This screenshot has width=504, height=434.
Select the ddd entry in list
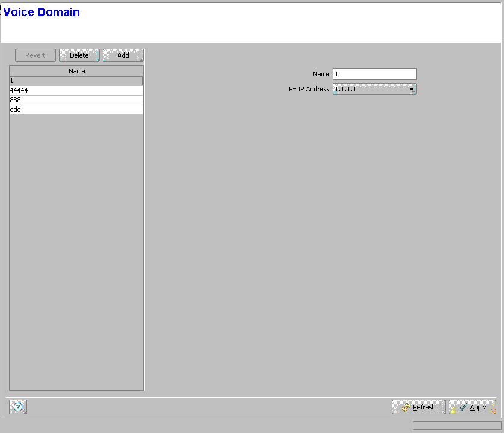[x=76, y=109]
